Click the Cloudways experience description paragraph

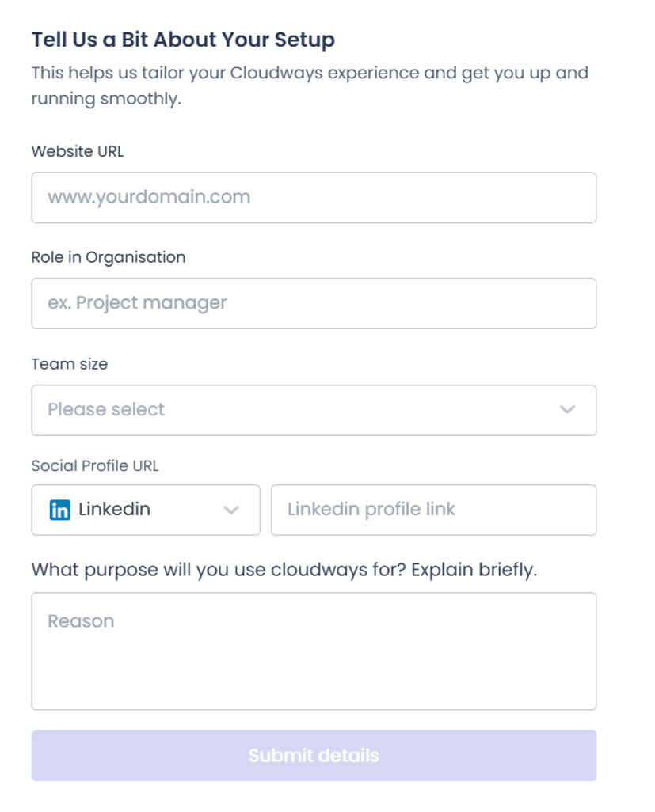click(x=310, y=85)
